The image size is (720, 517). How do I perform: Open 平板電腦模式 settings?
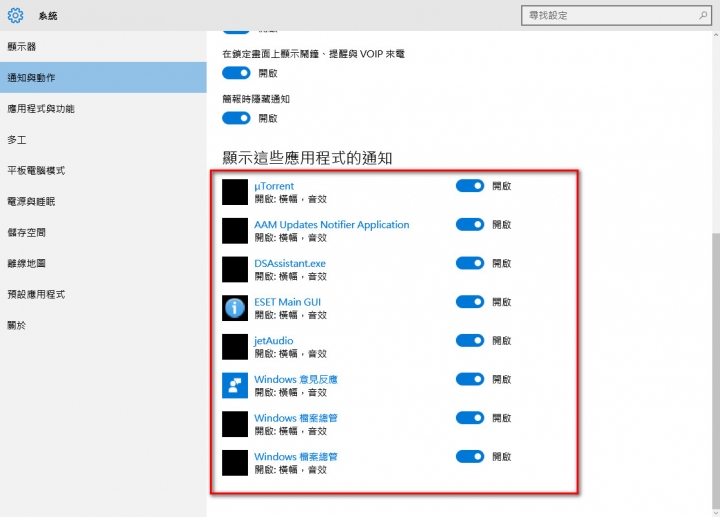point(103,170)
